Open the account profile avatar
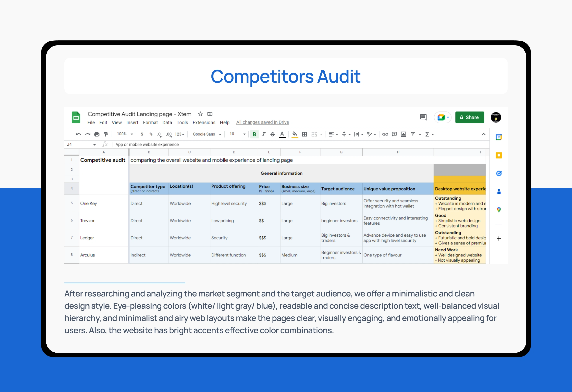This screenshot has width=572, height=392. click(x=496, y=117)
